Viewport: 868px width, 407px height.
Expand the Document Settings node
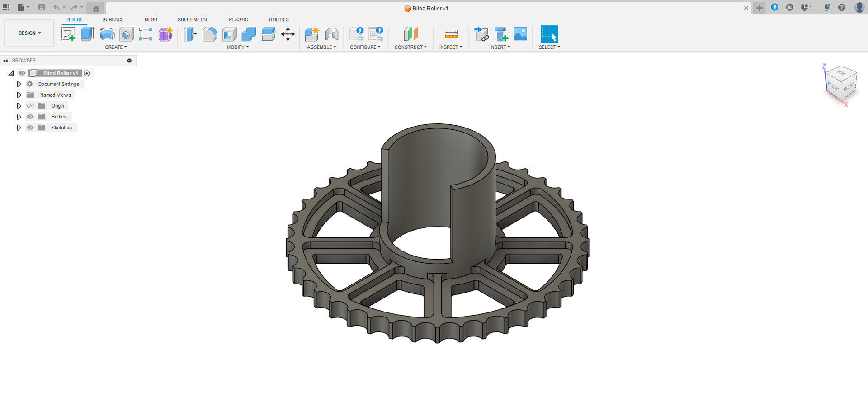19,84
